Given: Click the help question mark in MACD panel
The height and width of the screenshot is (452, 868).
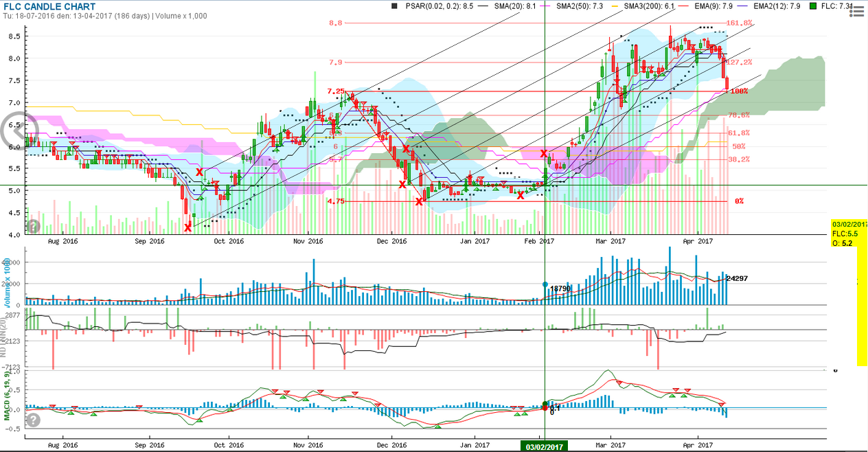Looking at the screenshot, I should click(32, 420).
